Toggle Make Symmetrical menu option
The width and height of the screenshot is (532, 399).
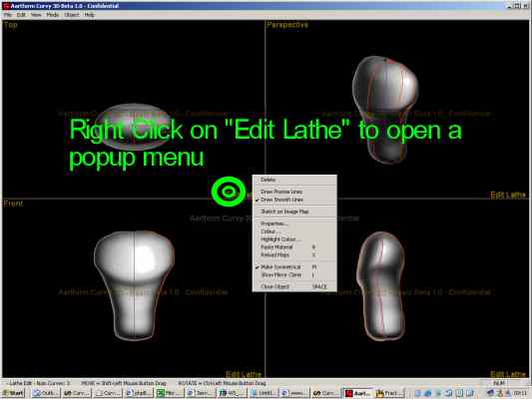280,267
